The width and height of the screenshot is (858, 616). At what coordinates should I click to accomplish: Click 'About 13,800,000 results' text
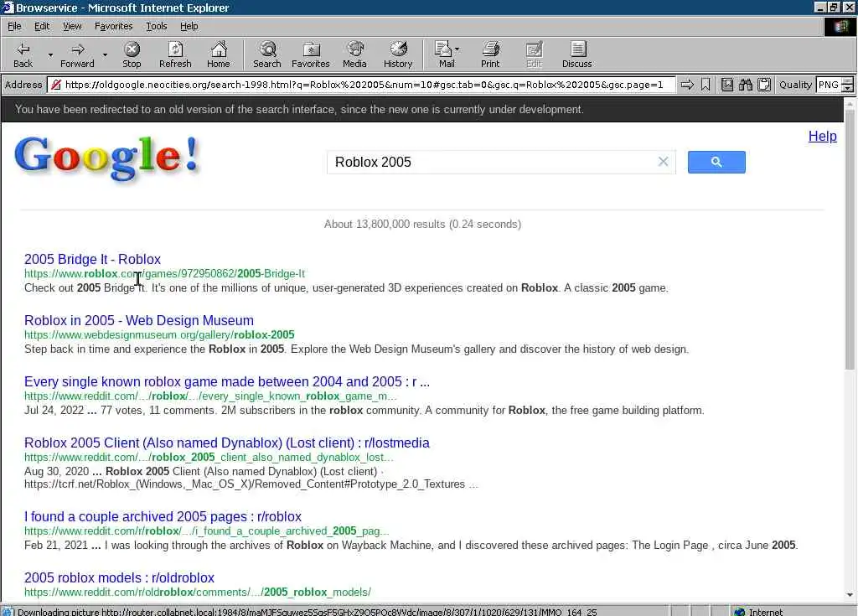[x=422, y=224]
